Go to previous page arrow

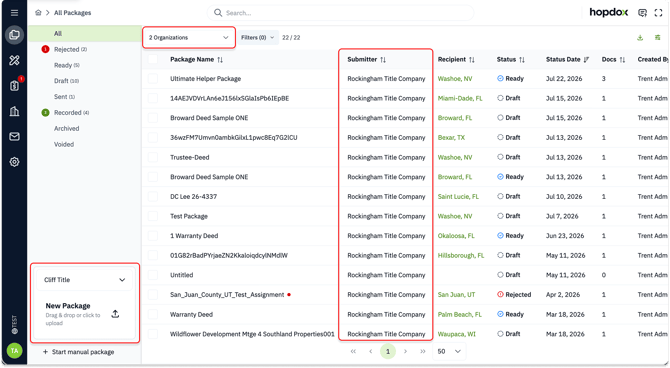(370, 351)
